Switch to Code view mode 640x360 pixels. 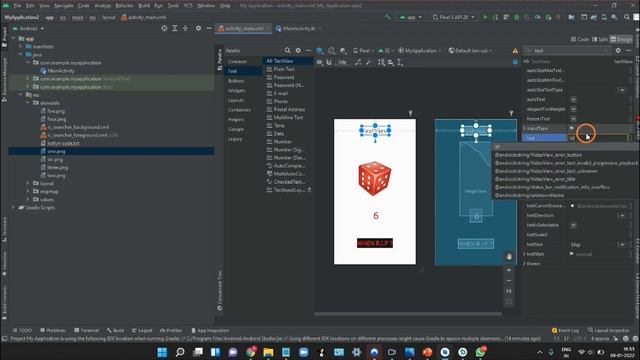(580, 39)
